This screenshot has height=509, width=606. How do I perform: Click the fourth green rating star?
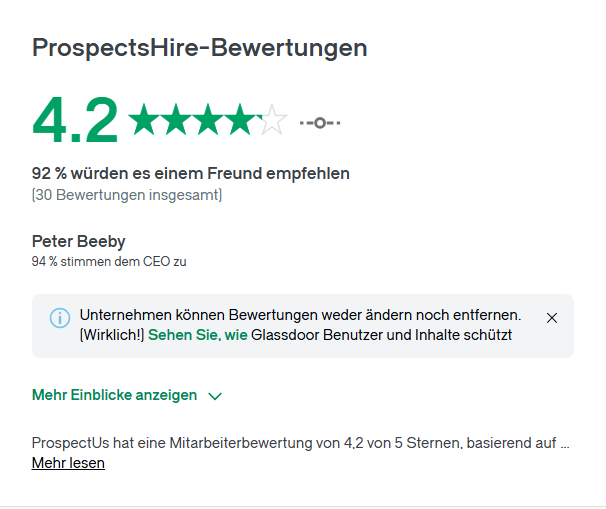point(240,119)
